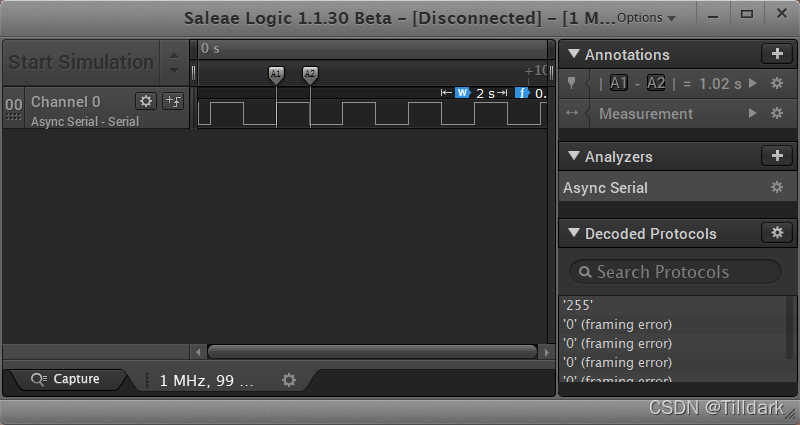800x425 pixels.
Task: Open the capture tab gear settings
Action: tap(289, 380)
